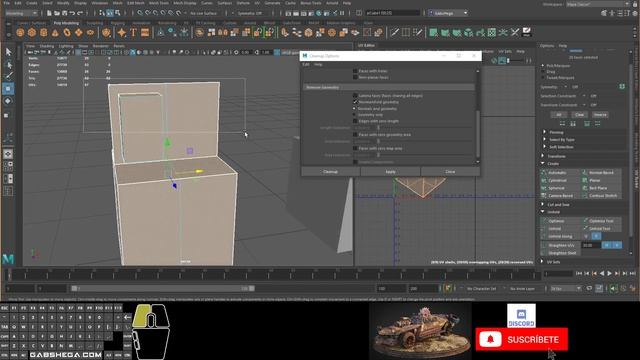This screenshot has height=360, width=640.
Task: Click the Unfold Tool button
Action: (x=602, y=229)
